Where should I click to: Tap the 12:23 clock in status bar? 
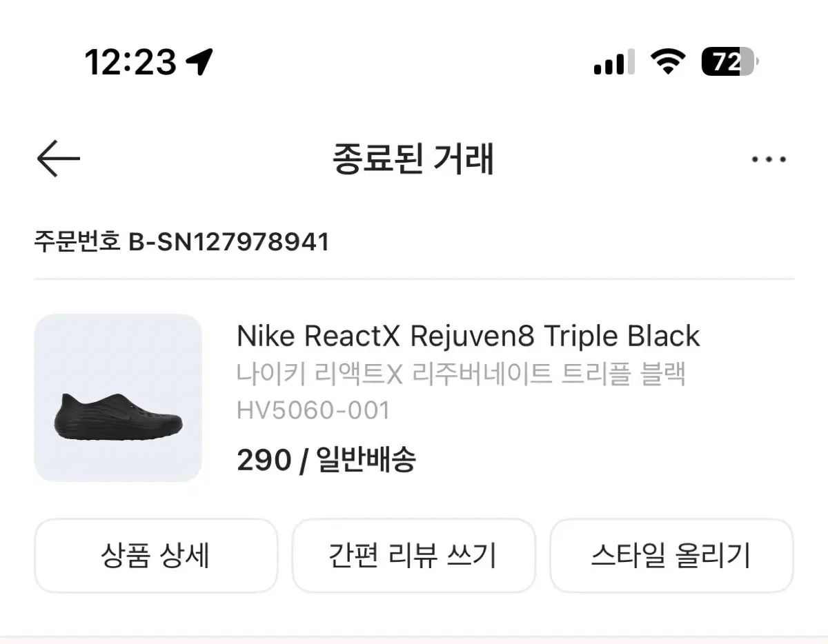pos(130,63)
